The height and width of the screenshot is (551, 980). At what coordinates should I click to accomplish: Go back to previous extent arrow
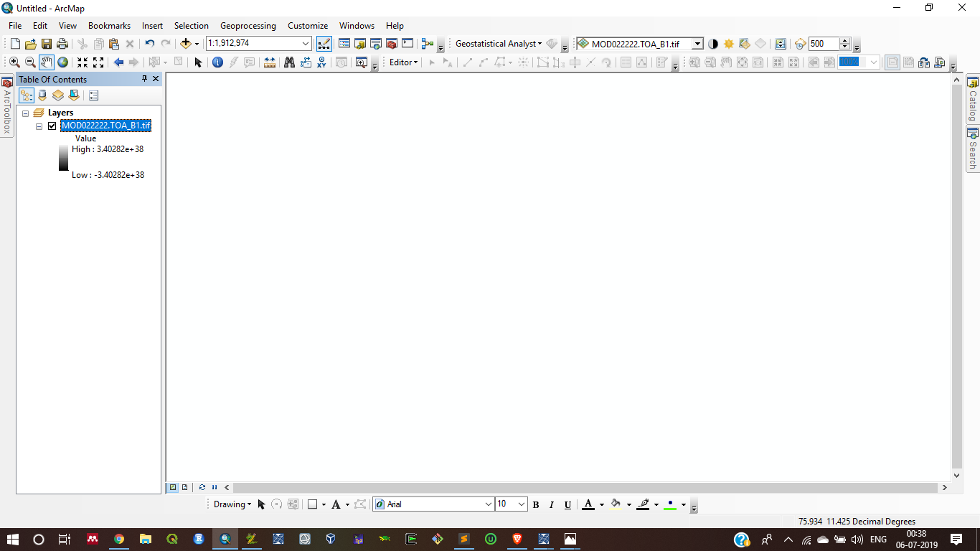(119, 62)
